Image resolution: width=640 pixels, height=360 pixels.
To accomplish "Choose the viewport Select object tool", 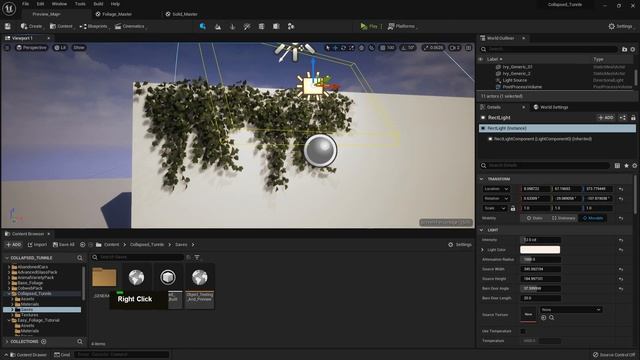I will click(327, 48).
